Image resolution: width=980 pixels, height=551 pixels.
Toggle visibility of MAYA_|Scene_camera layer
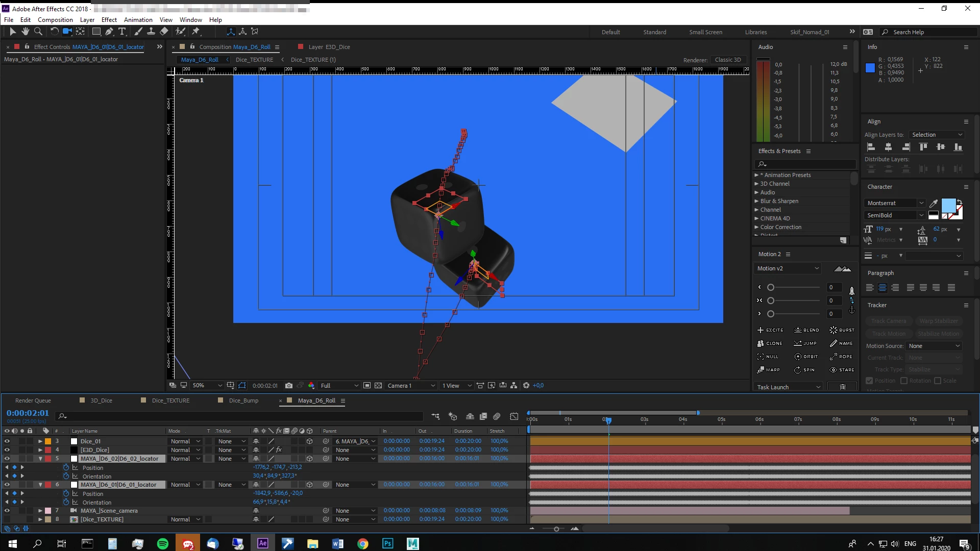[7, 511]
